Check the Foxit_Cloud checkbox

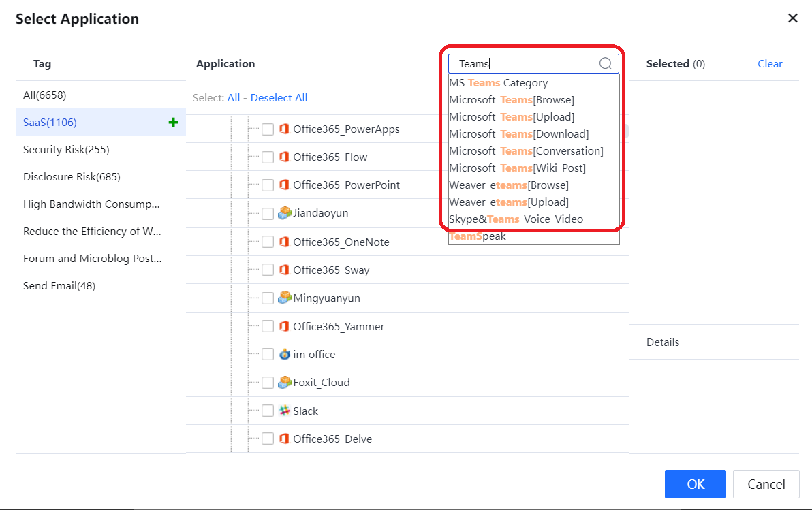[x=268, y=383]
